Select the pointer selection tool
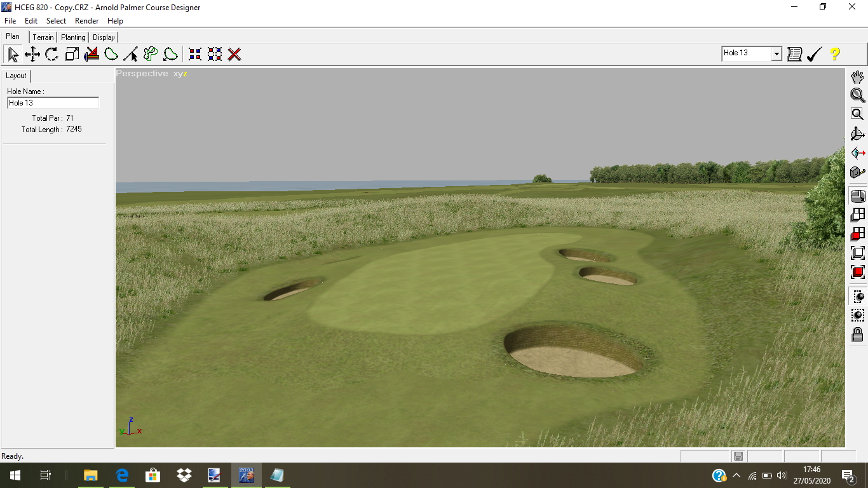The image size is (868, 488). 13,54
